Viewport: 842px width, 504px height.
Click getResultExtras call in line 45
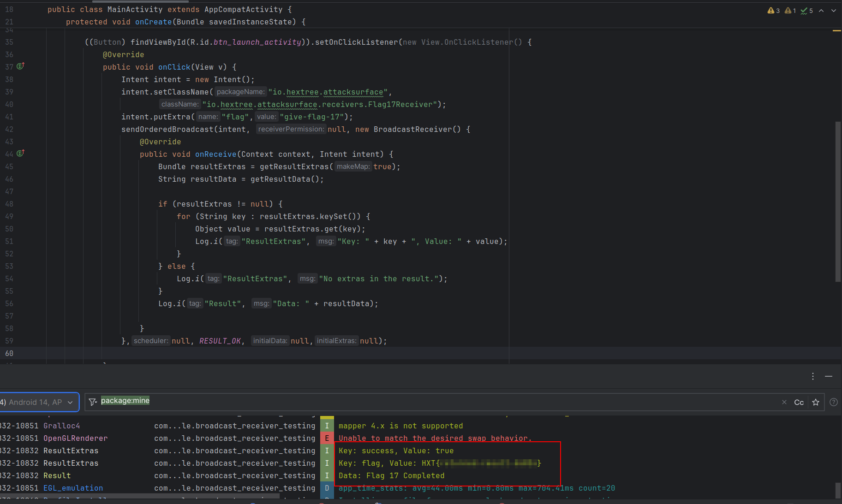[x=294, y=166]
